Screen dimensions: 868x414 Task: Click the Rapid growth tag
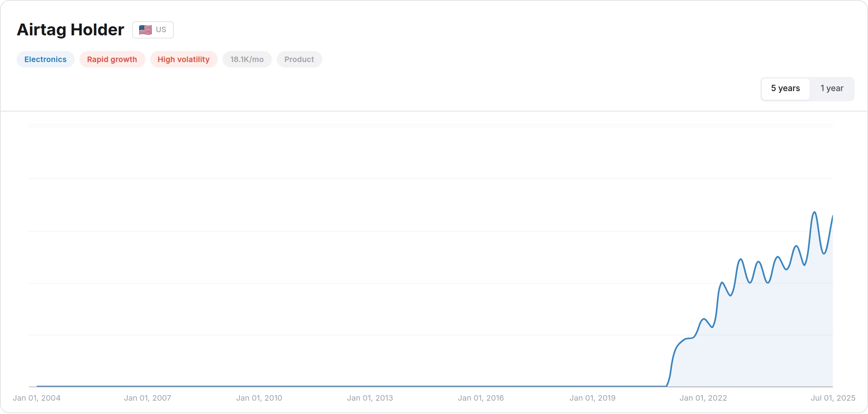(112, 59)
